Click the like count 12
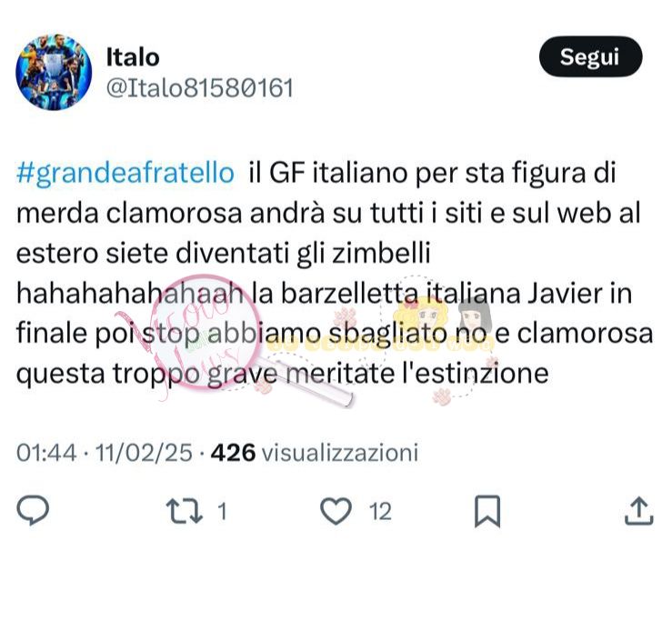The height and width of the screenshot is (631, 672). pos(380,512)
